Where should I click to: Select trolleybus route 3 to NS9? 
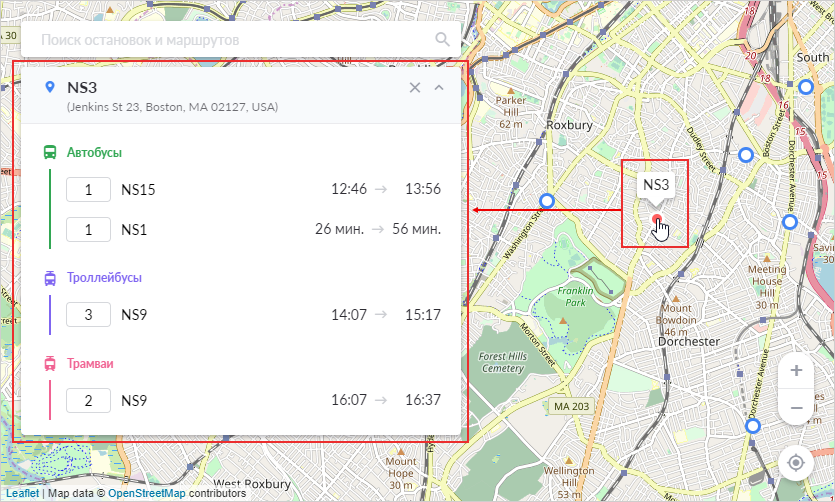click(x=88, y=315)
